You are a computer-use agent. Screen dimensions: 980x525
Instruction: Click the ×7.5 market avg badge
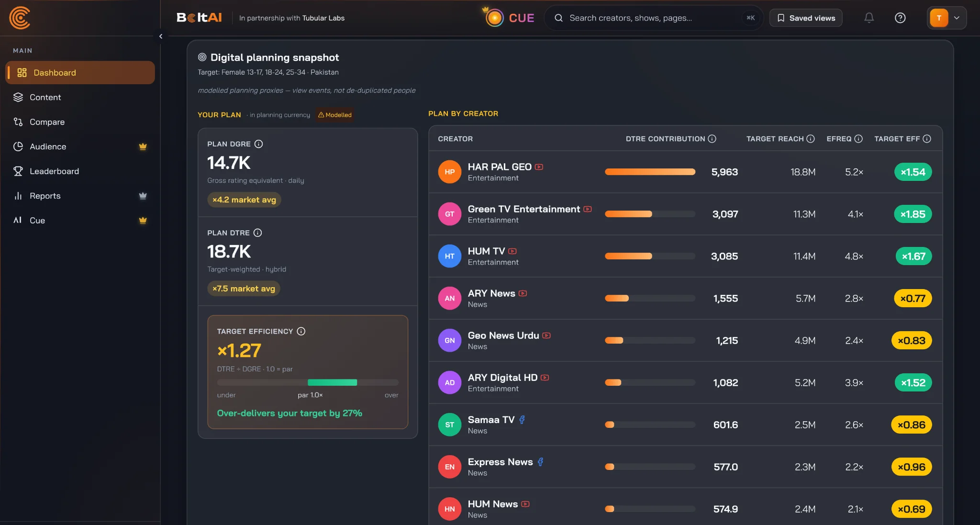pos(244,289)
